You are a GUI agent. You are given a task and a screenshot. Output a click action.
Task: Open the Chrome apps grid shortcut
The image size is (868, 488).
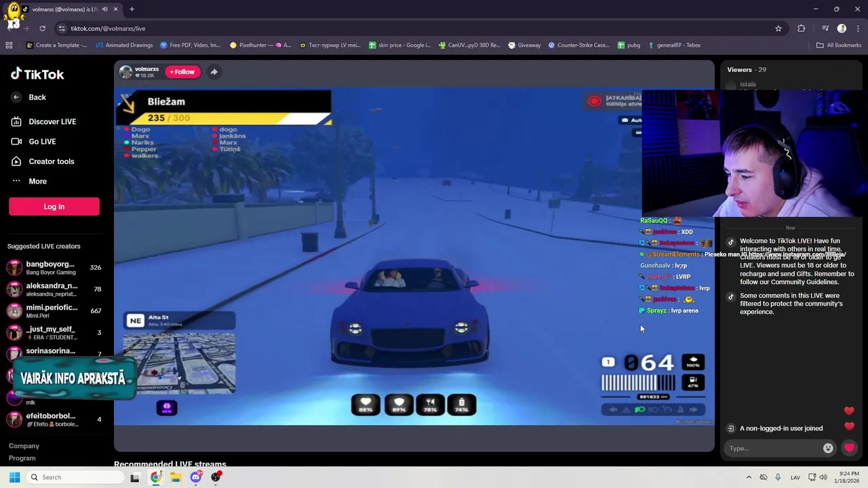[9, 45]
